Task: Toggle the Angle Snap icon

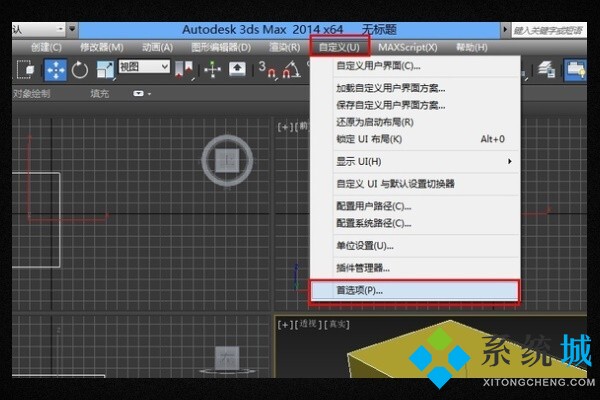Action: pyautogui.click(x=291, y=70)
